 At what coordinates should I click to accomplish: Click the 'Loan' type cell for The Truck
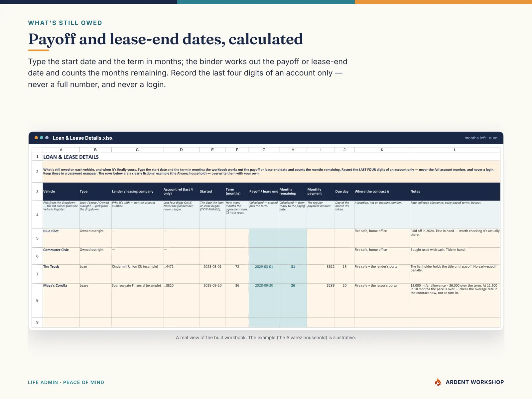95,274
